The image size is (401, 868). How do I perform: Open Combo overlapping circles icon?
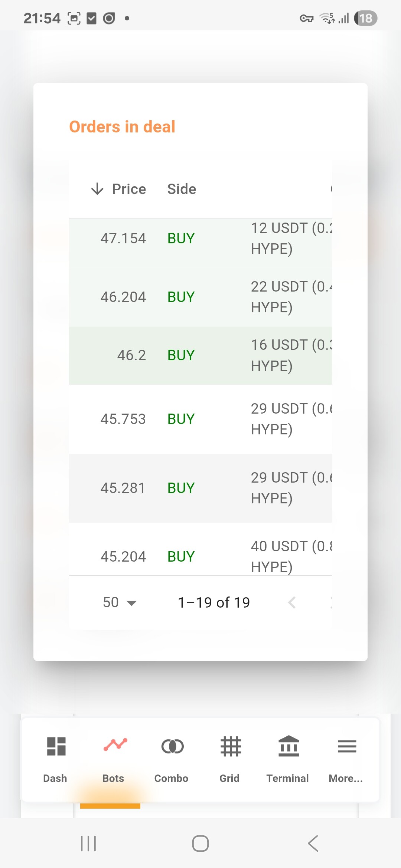[172, 746]
